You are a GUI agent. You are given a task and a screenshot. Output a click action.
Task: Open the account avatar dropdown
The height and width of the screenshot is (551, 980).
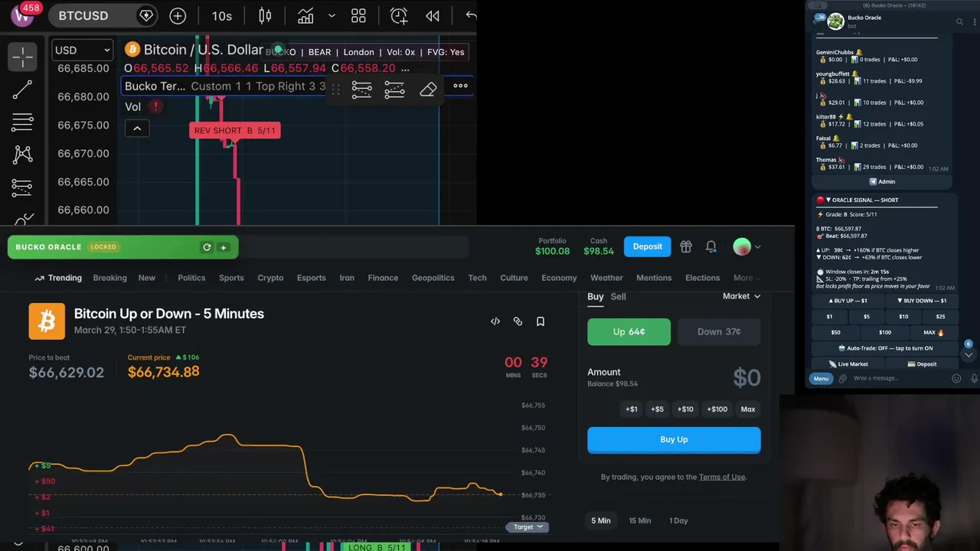746,246
